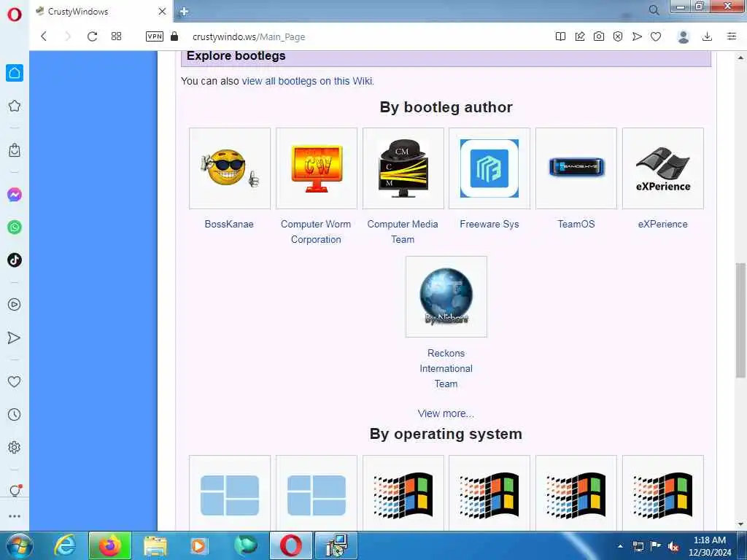Open Speed Dial grid button
Image resolution: width=747 pixels, height=560 pixels.
tap(116, 36)
